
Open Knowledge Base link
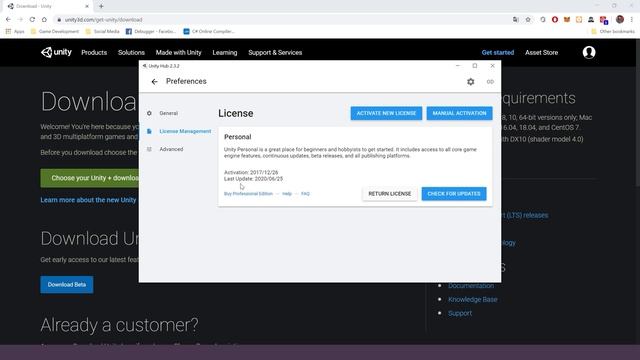pos(473,299)
